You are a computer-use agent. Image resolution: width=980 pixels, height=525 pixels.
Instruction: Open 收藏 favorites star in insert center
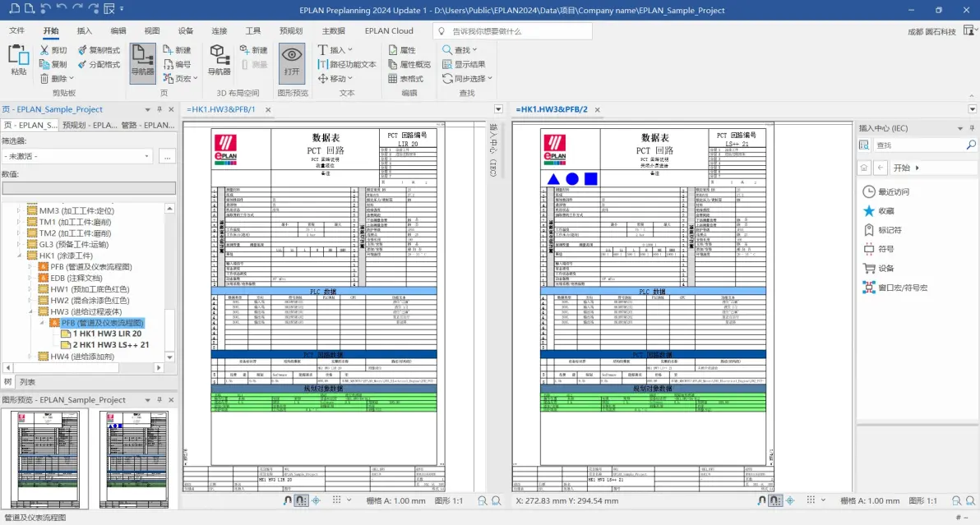[869, 211]
